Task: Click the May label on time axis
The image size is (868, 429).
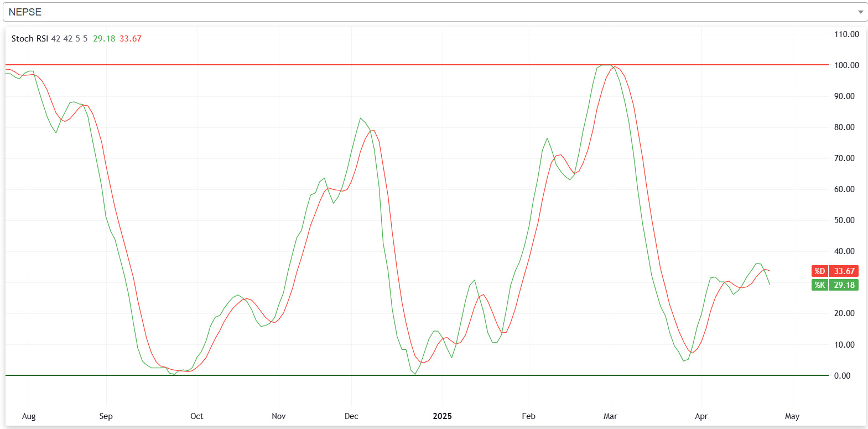Action: pos(792,416)
